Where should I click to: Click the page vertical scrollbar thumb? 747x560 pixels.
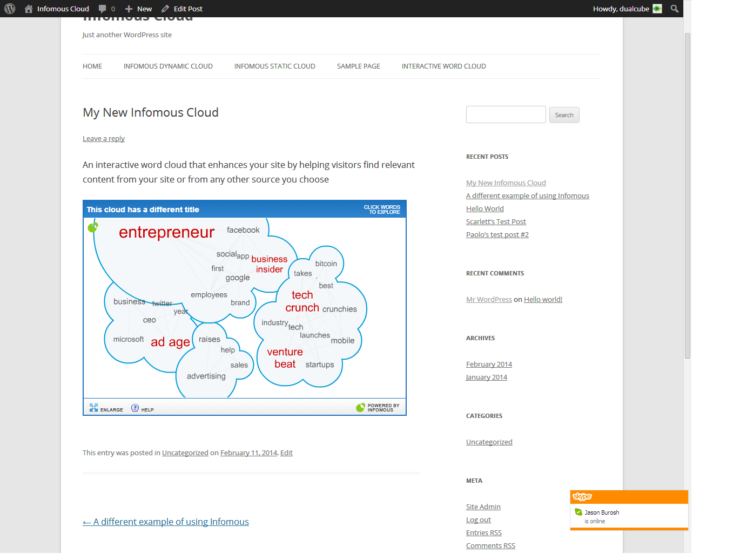click(x=687, y=194)
